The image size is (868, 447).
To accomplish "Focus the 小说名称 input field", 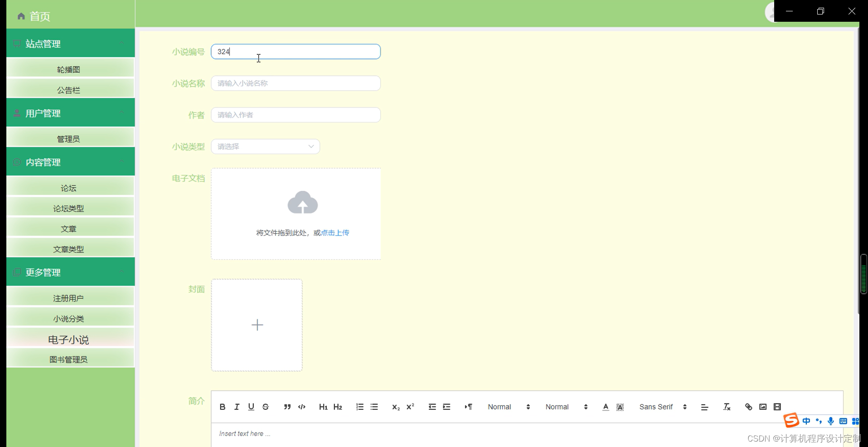I will pyautogui.click(x=296, y=83).
